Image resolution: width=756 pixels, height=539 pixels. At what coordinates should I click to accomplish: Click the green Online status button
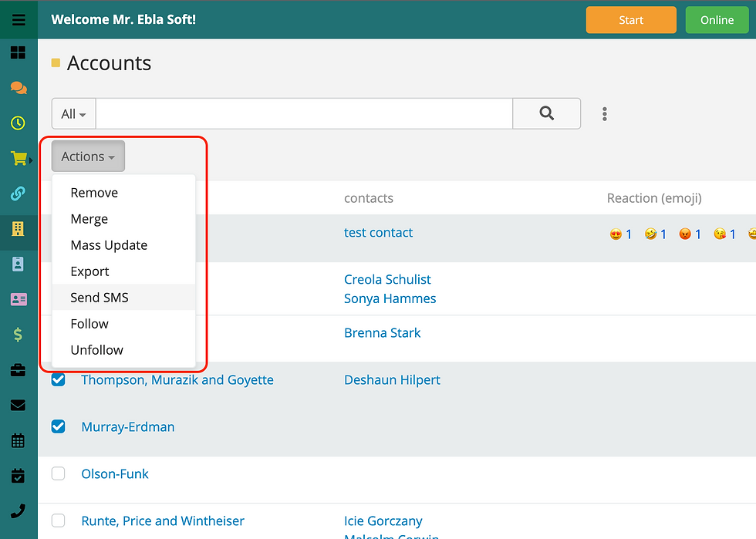pos(717,20)
